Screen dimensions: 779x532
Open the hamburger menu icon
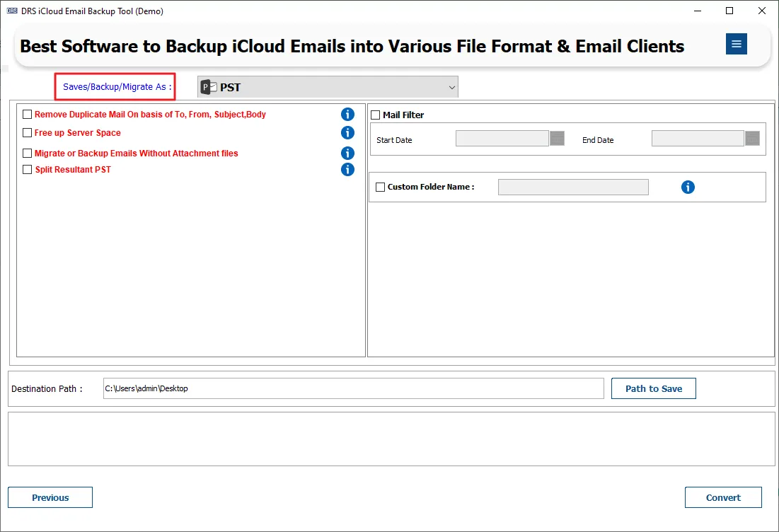pos(737,44)
